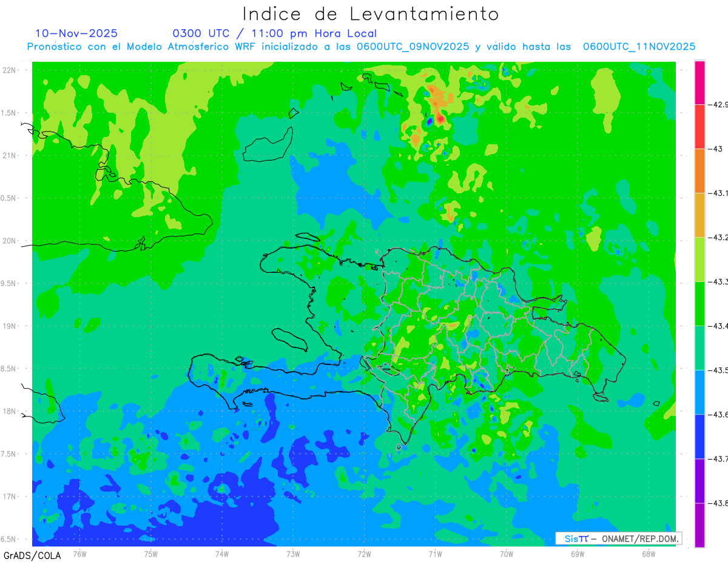Click the '19N' latitude label
Screen dimensions: 728x562
tap(10, 326)
